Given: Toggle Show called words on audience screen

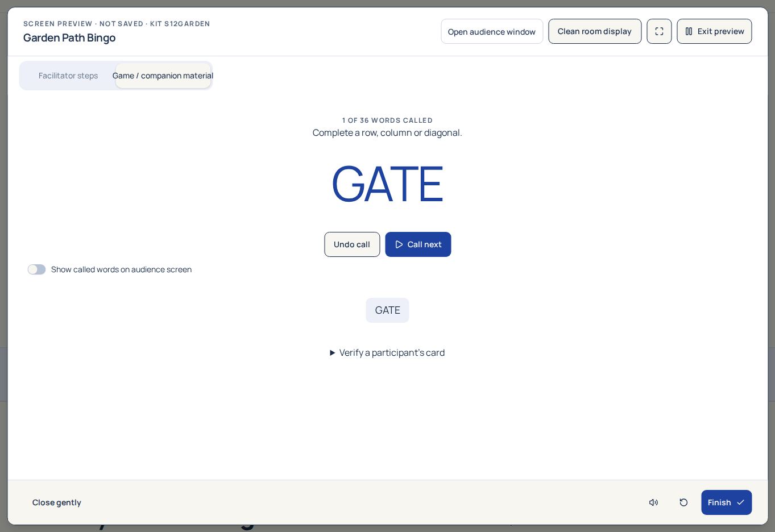Looking at the screenshot, I should (37, 269).
